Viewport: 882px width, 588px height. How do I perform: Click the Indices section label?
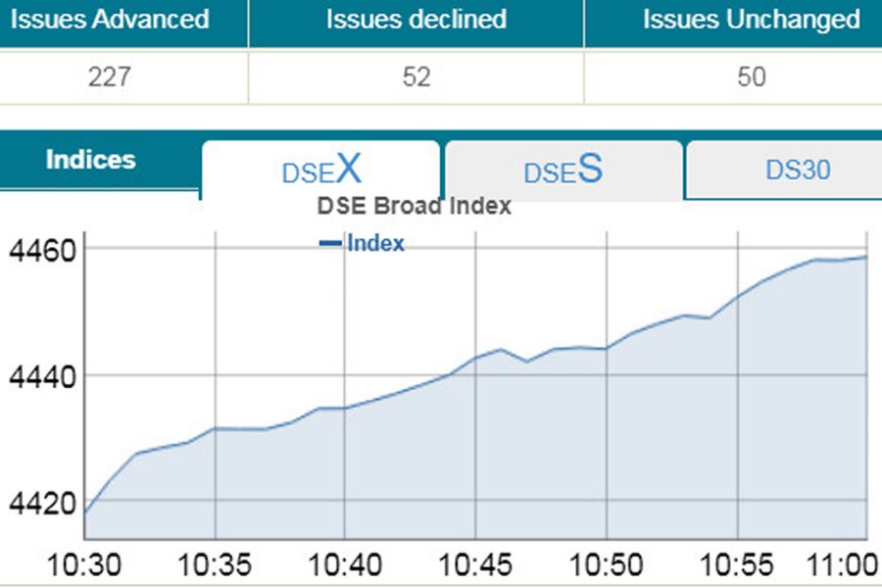coord(91,160)
